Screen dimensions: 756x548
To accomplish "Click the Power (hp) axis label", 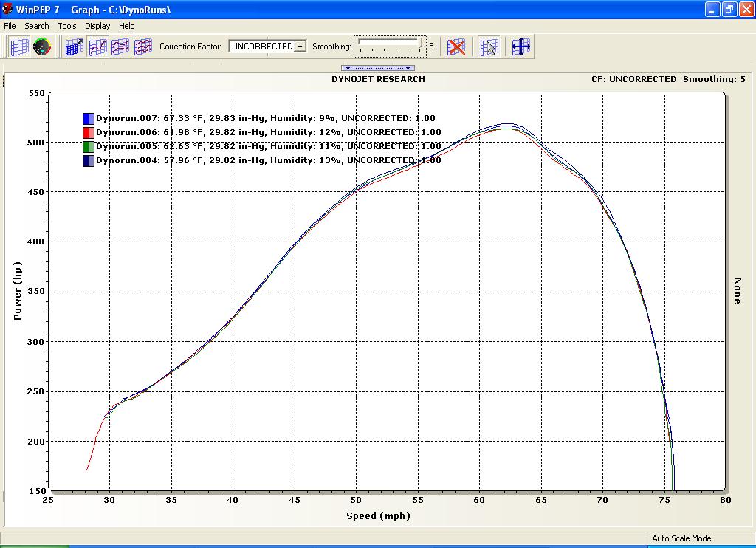I will point(17,291).
